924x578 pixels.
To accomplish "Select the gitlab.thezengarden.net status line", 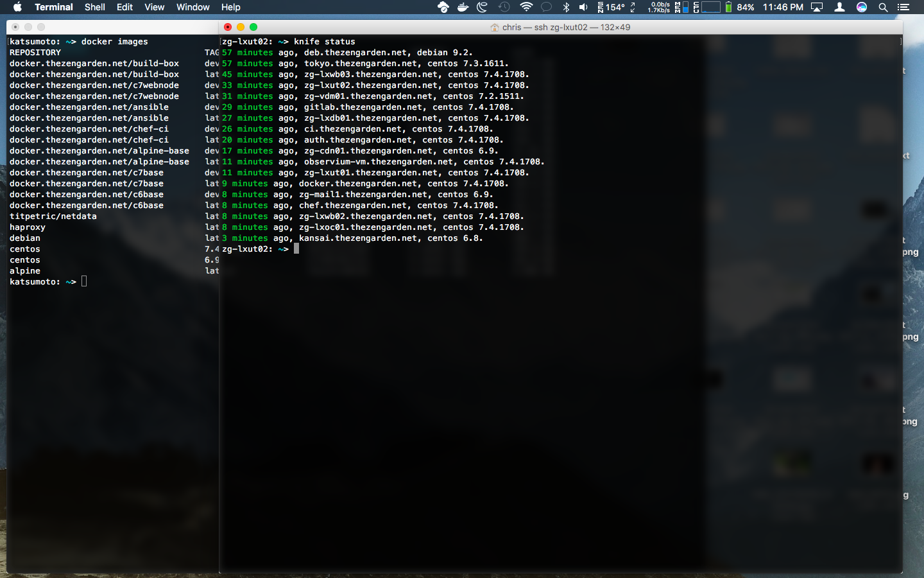I will (368, 107).
